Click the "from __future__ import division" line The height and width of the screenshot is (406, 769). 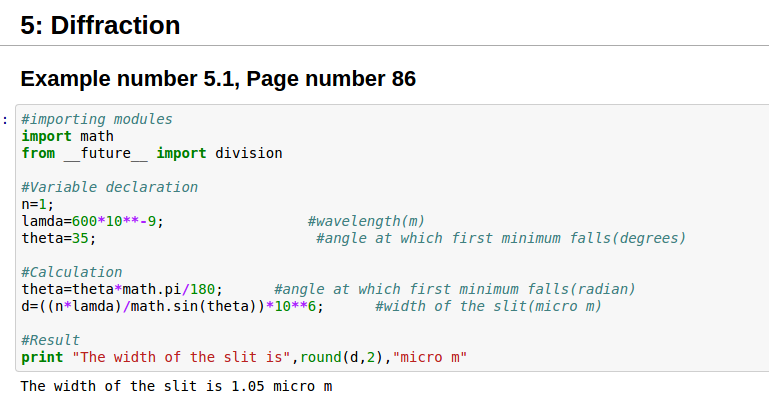tap(152, 153)
